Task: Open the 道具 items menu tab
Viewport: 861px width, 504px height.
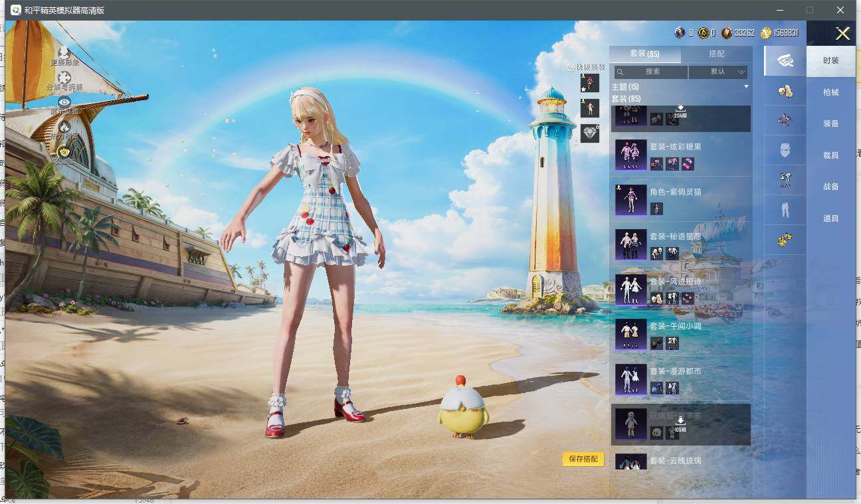Action: (x=831, y=218)
